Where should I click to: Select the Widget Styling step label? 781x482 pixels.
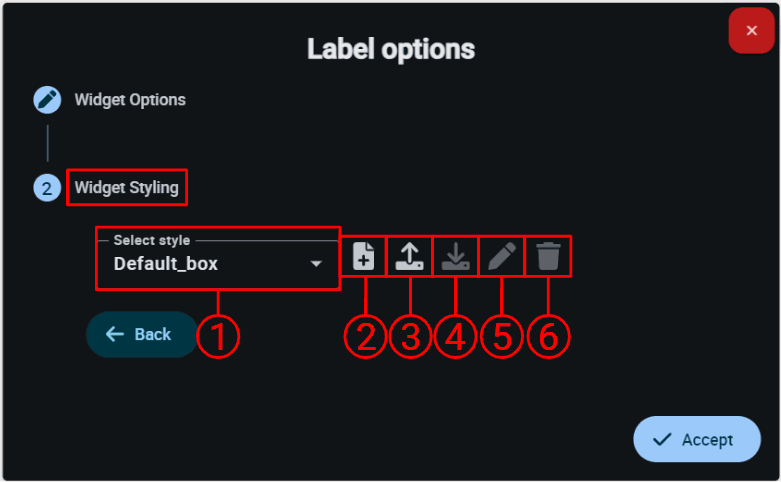pyautogui.click(x=127, y=188)
